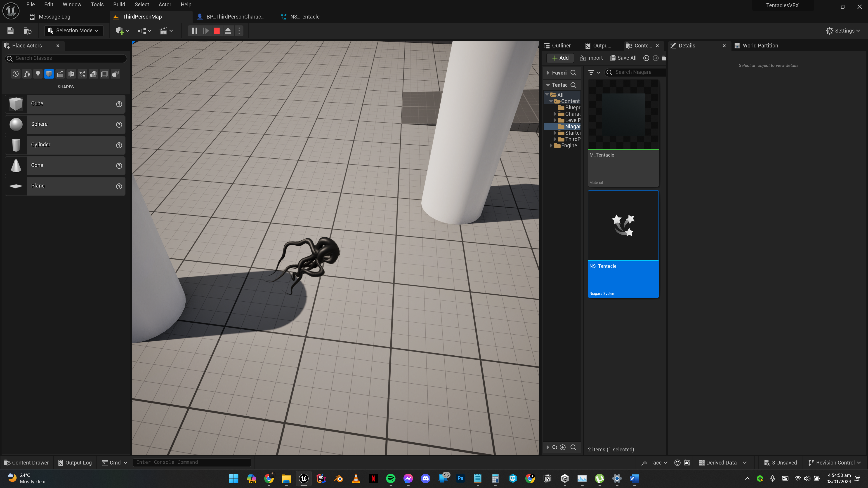Open the Build menu

(119, 4)
